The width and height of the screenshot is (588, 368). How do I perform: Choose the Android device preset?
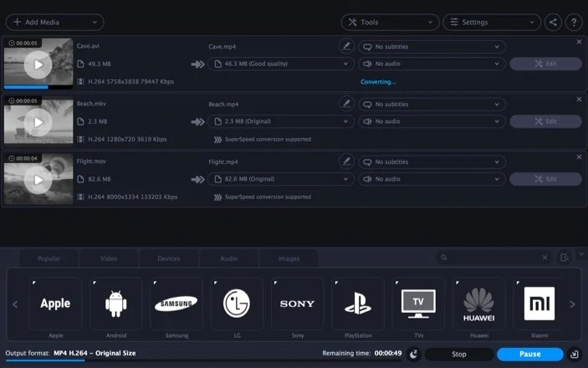[115, 304]
